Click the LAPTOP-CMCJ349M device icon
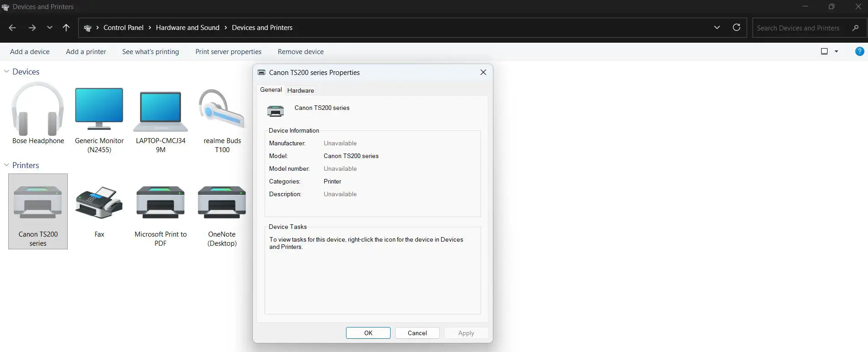Screen dimensions: 868x352 pos(161,111)
